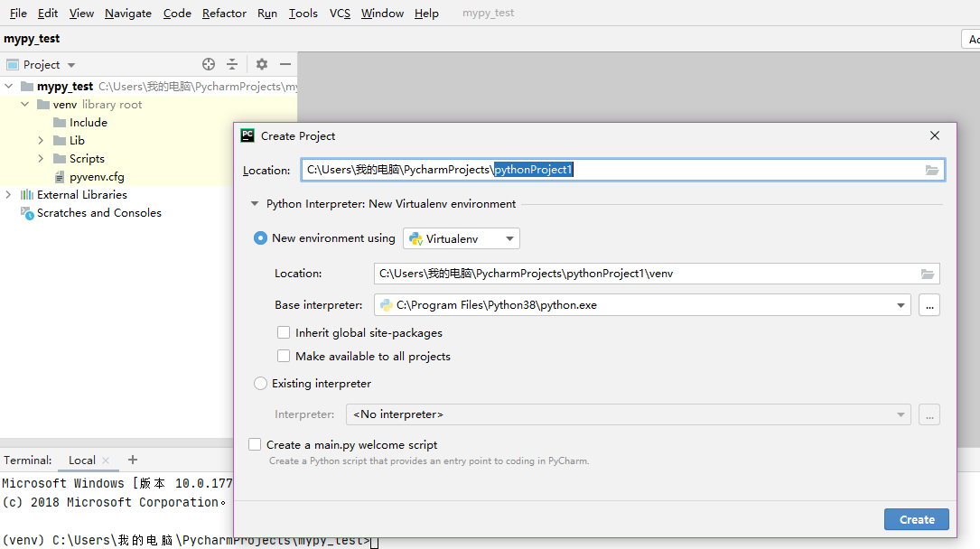Open the Run menu
This screenshot has width=980, height=549.
266,14
